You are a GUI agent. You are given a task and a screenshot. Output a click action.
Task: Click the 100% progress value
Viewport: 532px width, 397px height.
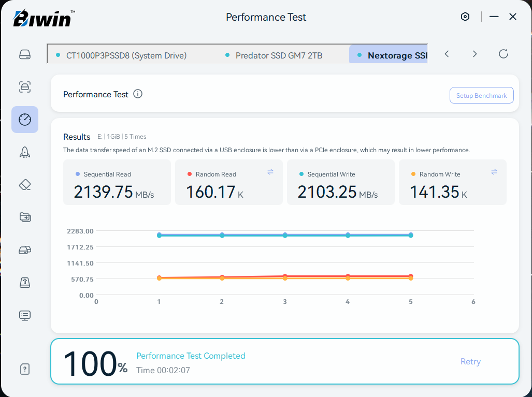95,363
